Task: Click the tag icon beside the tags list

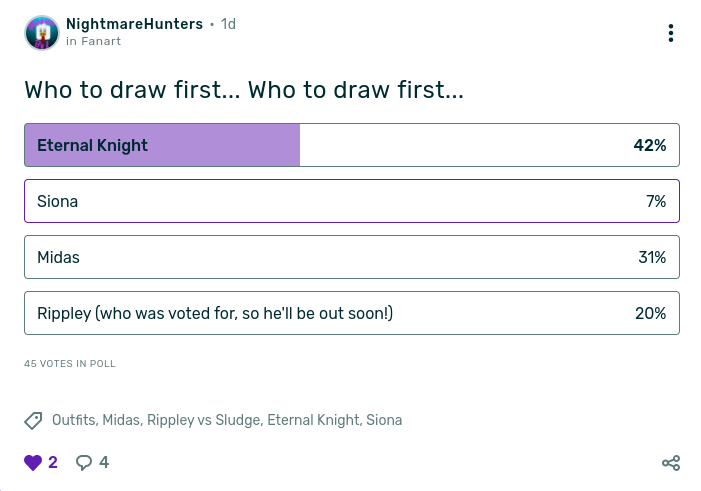Action: (33, 420)
